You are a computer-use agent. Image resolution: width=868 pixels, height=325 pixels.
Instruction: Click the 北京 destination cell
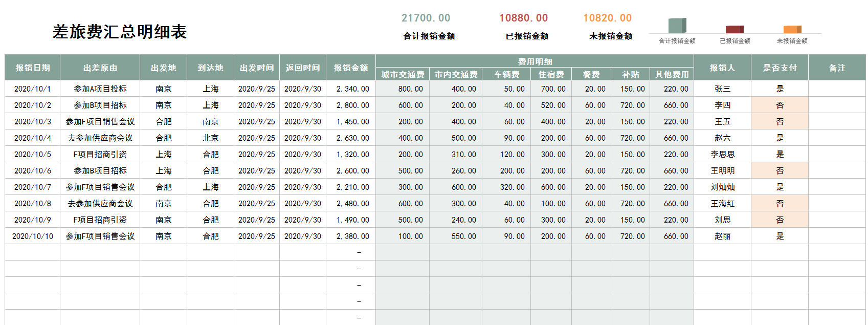point(210,138)
